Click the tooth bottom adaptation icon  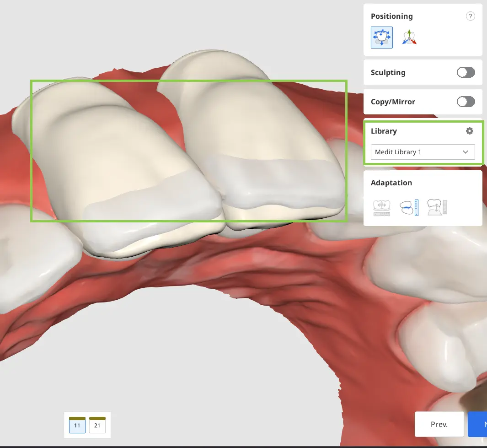[437, 207]
